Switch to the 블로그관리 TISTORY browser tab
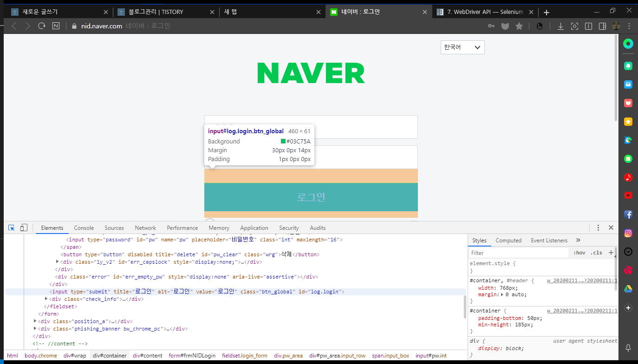The width and height of the screenshot is (638, 364). (166, 12)
